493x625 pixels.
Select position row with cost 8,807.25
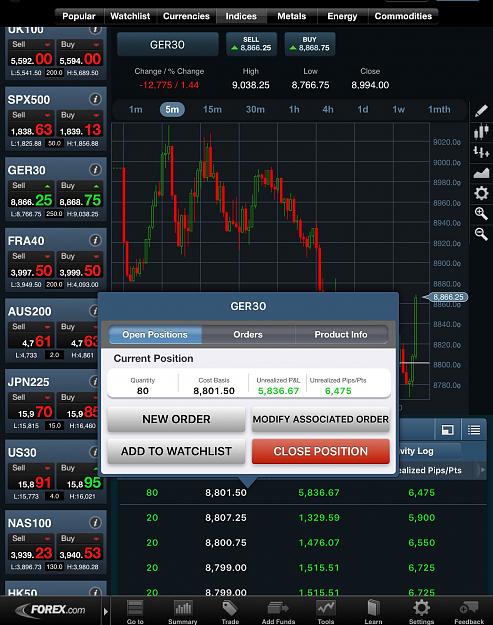click(x=303, y=518)
